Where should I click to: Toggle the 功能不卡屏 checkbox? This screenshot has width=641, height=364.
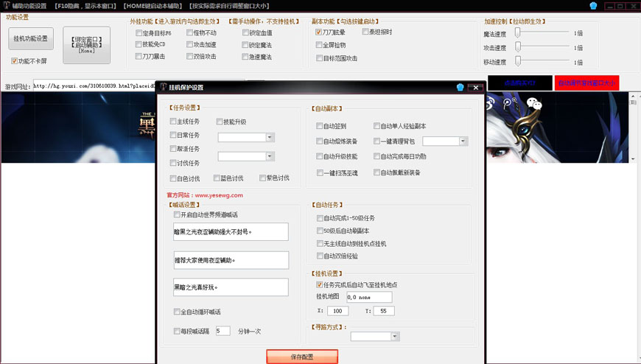point(15,61)
